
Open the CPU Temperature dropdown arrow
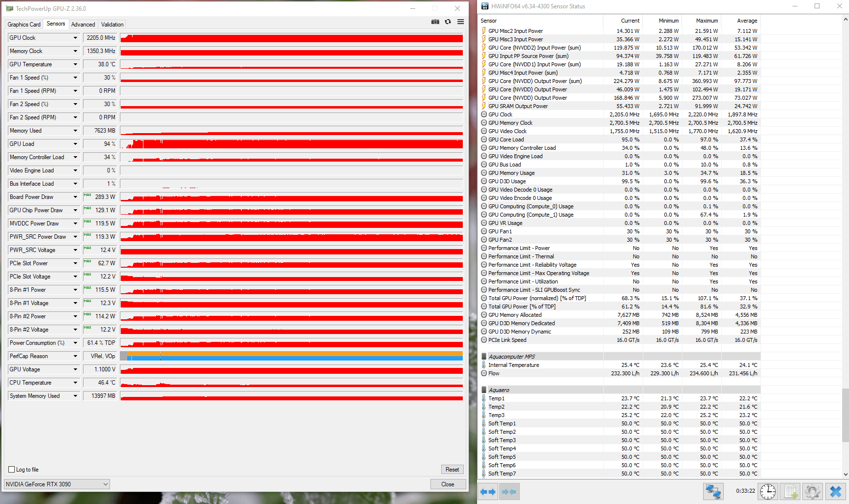click(75, 383)
